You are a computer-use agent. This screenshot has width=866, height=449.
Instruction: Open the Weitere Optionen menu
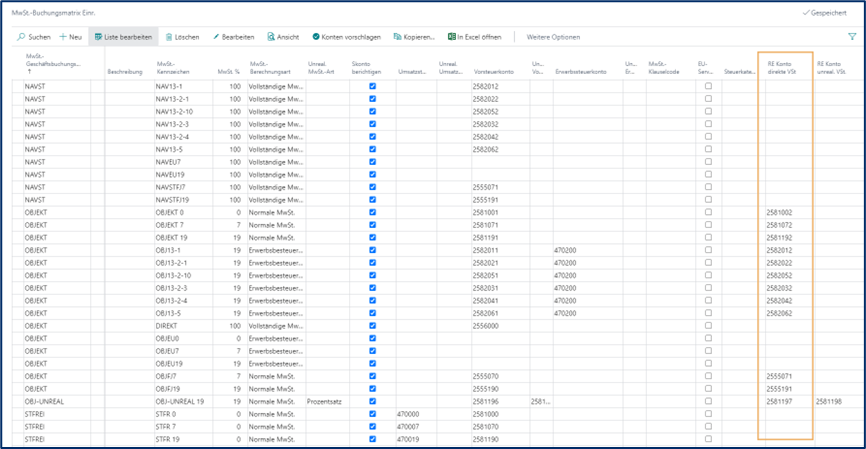tap(553, 37)
